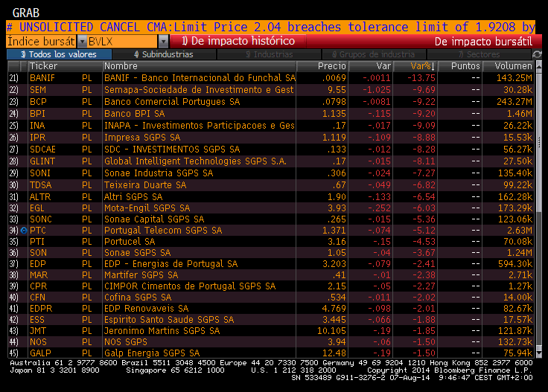The width and height of the screenshot is (548, 392).
Task: Select the ALTR ticker
Action: 40,197
